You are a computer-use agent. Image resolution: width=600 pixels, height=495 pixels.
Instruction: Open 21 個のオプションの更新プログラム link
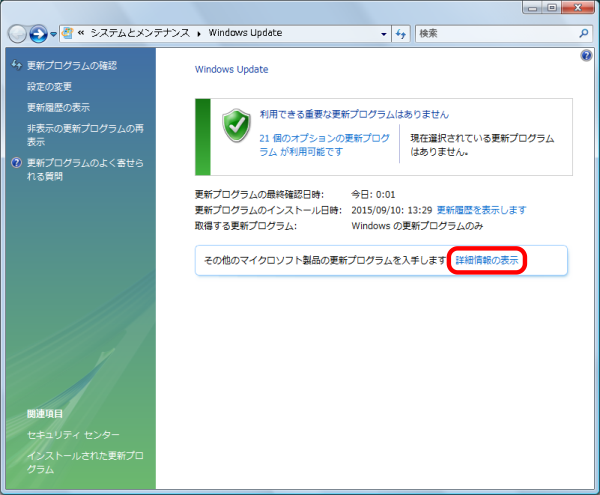(324, 145)
